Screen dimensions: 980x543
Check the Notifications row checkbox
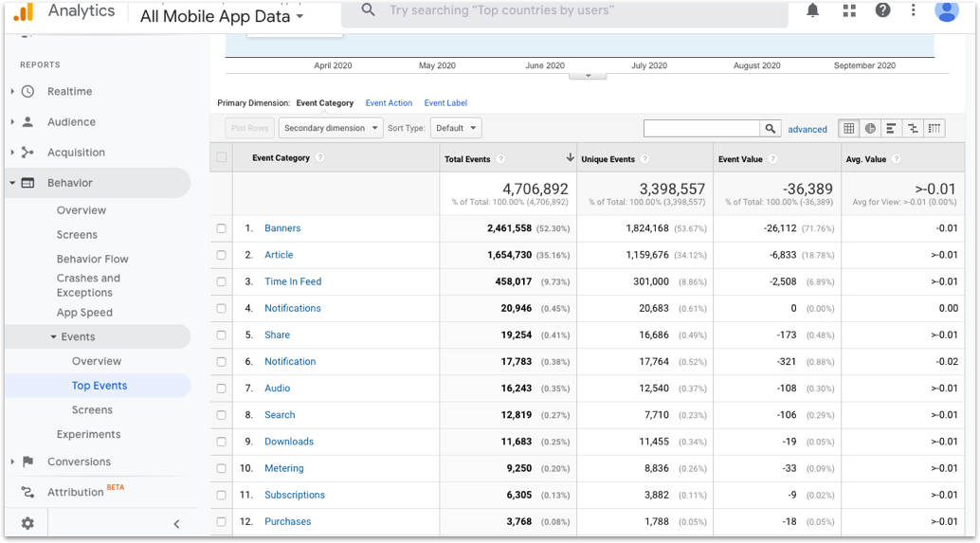pos(221,308)
